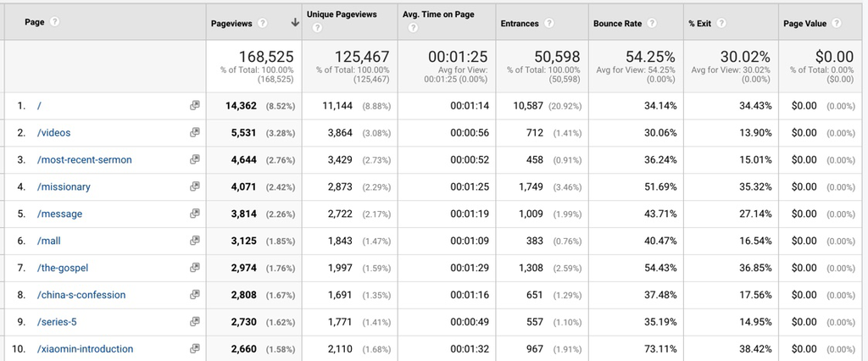Open the Page Value help icon
Image resolution: width=868 pixels, height=361 pixels.
pyautogui.click(x=836, y=24)
